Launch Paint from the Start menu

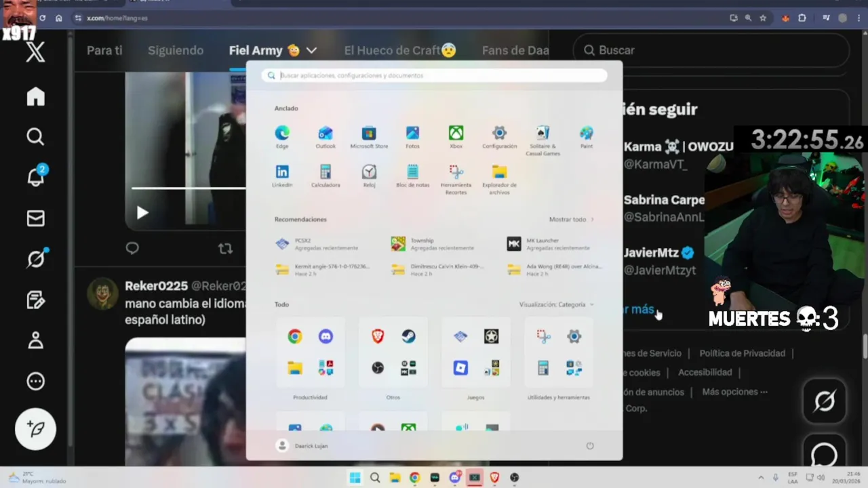[587, 137]
